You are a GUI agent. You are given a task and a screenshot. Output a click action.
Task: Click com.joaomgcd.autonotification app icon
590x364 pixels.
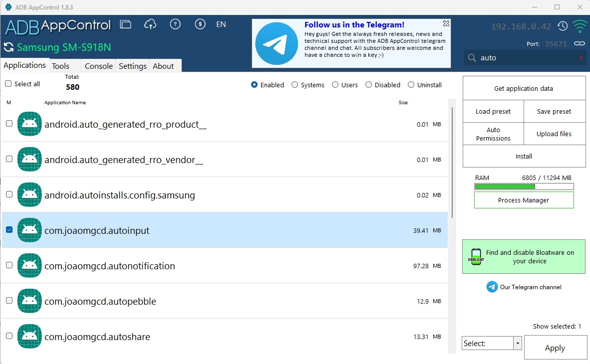click(x=29, y=265)
